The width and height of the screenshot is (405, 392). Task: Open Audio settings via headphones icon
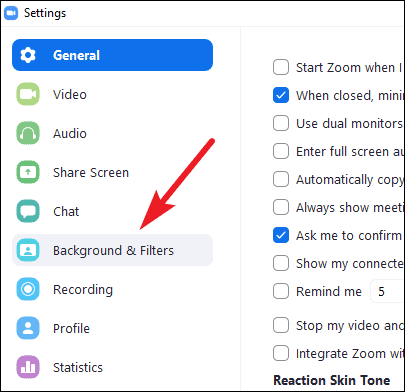click(28, 133)
